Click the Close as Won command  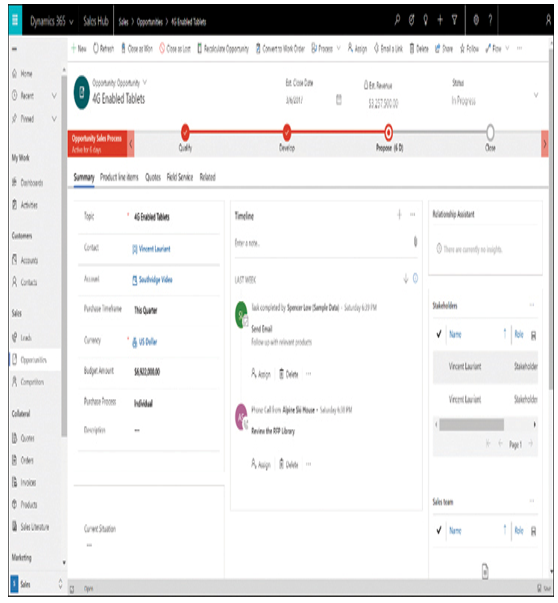click(x=137, y=48)
